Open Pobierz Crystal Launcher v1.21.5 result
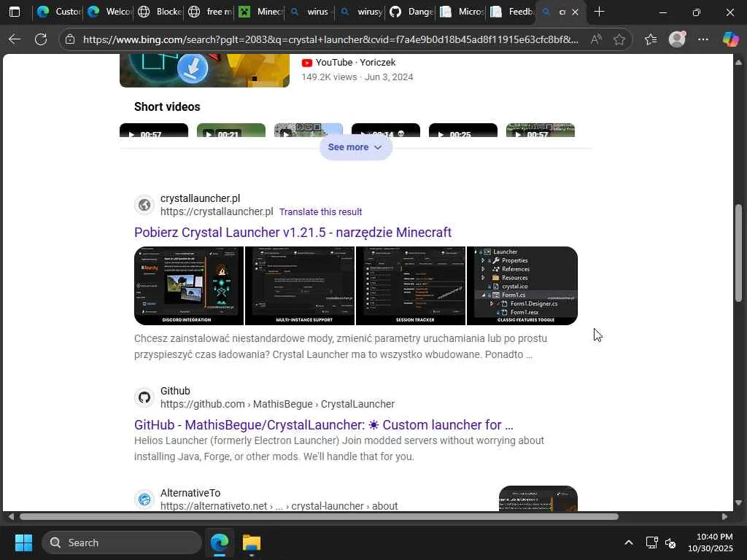The width and height of the screenshot is (747, 560). pyautogui.click(x=293, y=233)
